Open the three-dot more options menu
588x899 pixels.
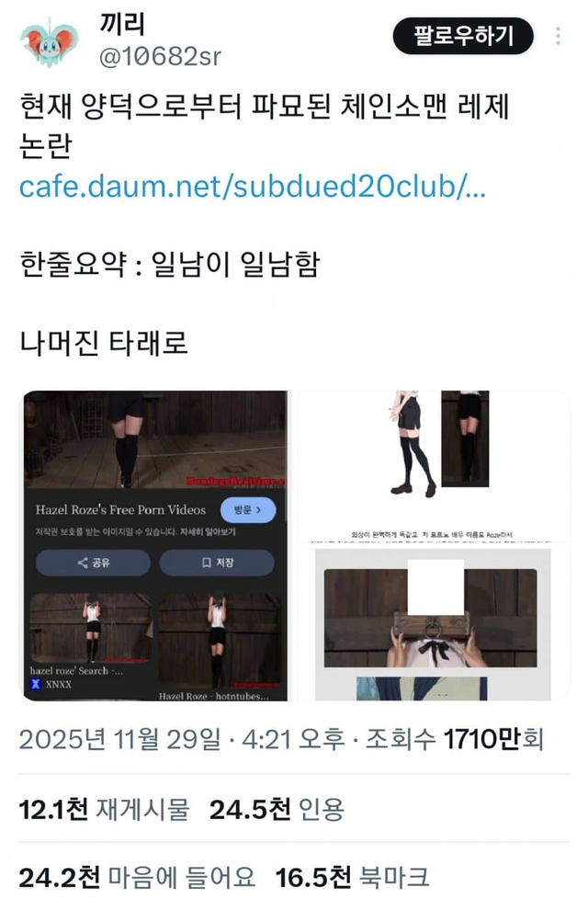[559, 36]
